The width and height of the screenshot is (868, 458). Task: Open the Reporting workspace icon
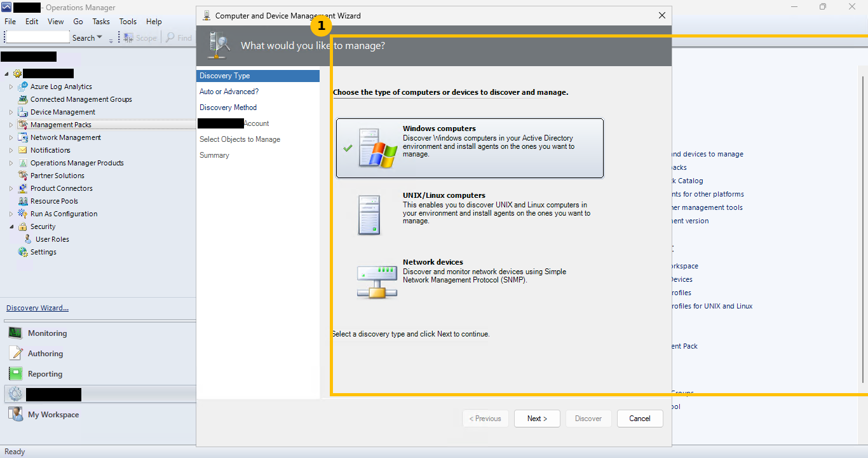tap(15, 374)
